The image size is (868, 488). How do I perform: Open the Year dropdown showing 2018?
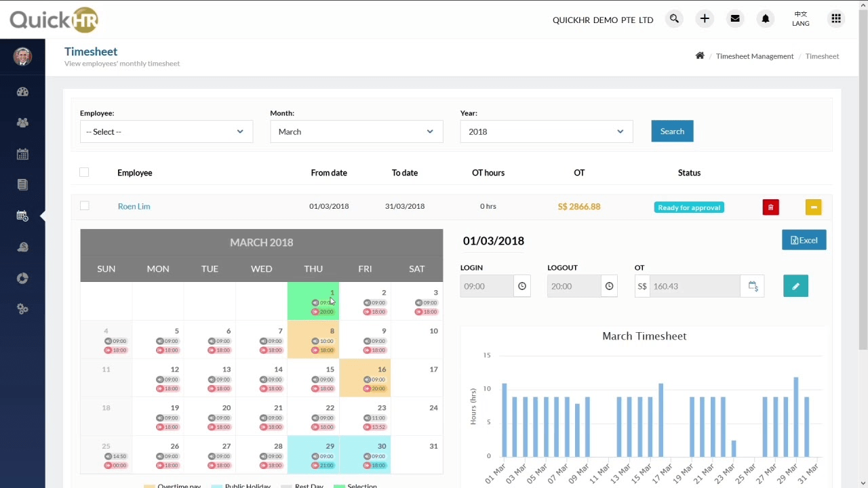547,131
